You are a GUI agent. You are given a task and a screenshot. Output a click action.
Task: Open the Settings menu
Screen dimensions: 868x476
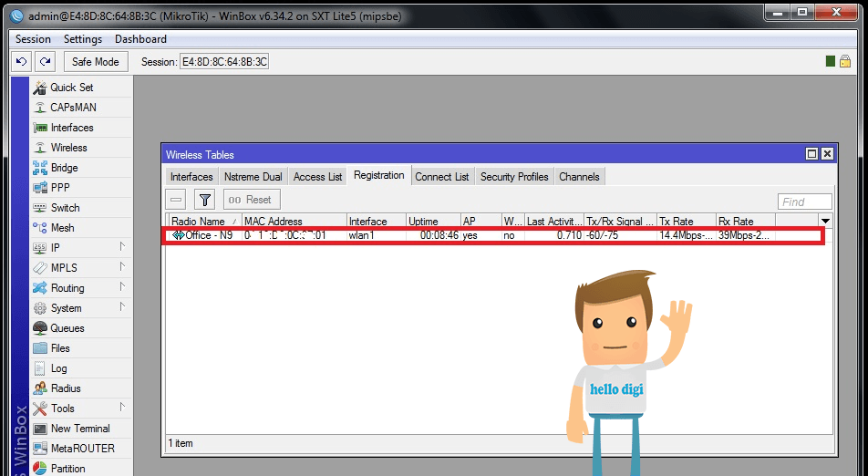(83, 38)
